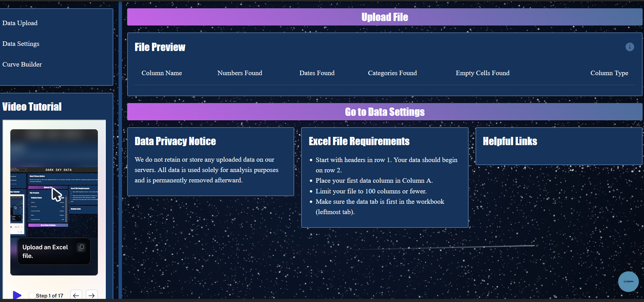Navigate to Data Settings in sidebar

click(21, 44)
